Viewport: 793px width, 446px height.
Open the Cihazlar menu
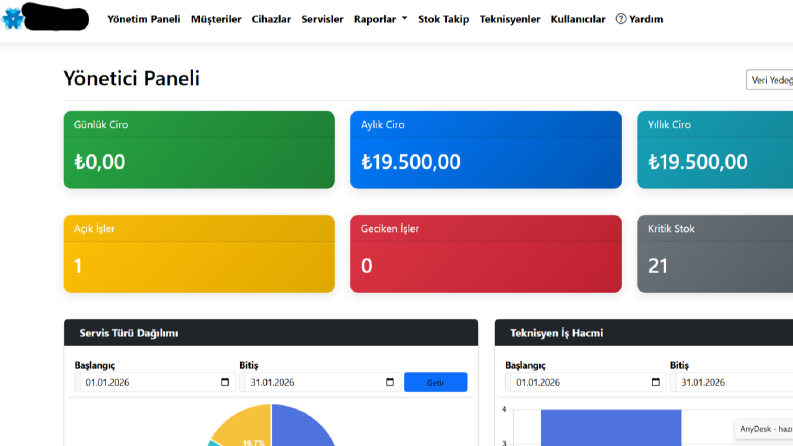(271, 19)
